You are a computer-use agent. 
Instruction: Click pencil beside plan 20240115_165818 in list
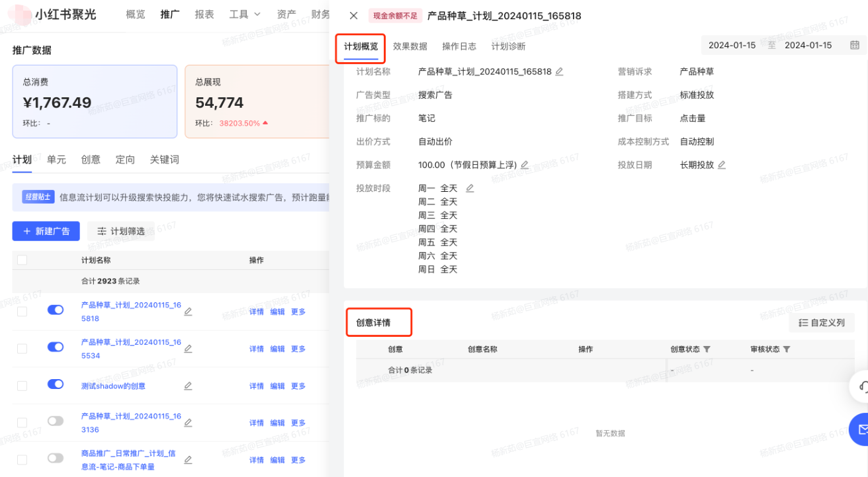[188, 312]
